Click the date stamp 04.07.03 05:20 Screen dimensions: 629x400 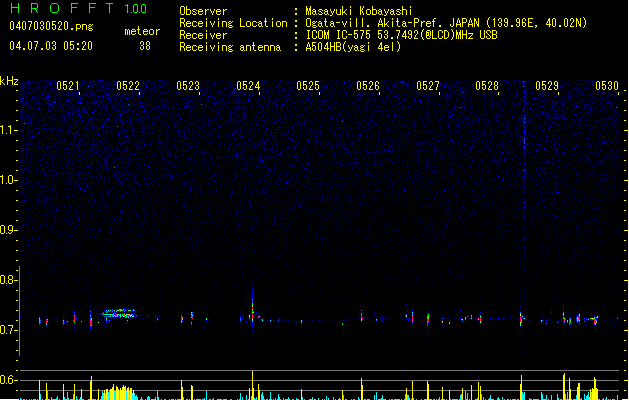pos(51,46)
